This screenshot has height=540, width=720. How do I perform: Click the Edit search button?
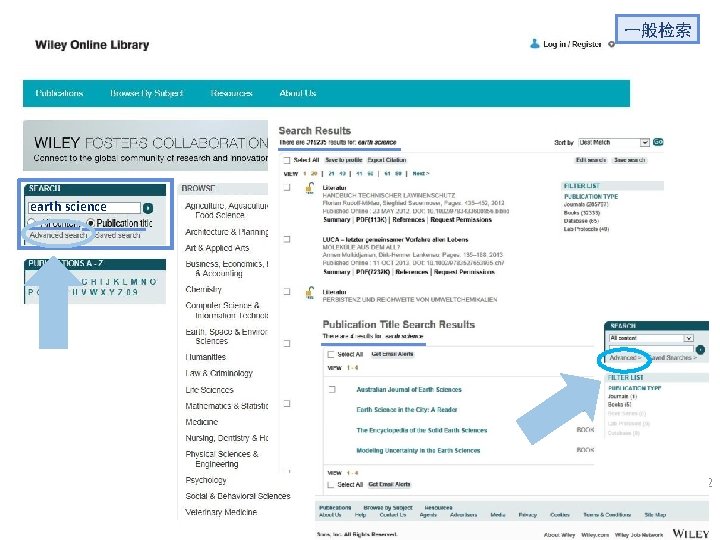click(x=591, y=160)
